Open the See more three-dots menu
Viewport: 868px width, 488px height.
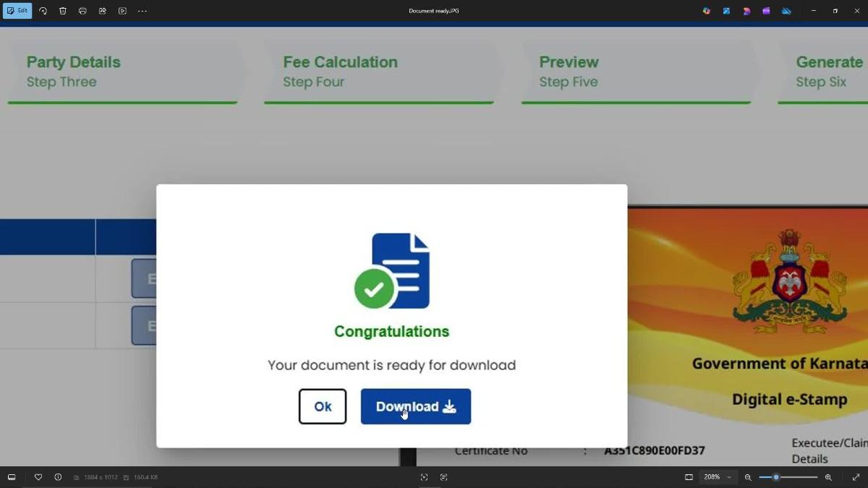coord(142,11)
